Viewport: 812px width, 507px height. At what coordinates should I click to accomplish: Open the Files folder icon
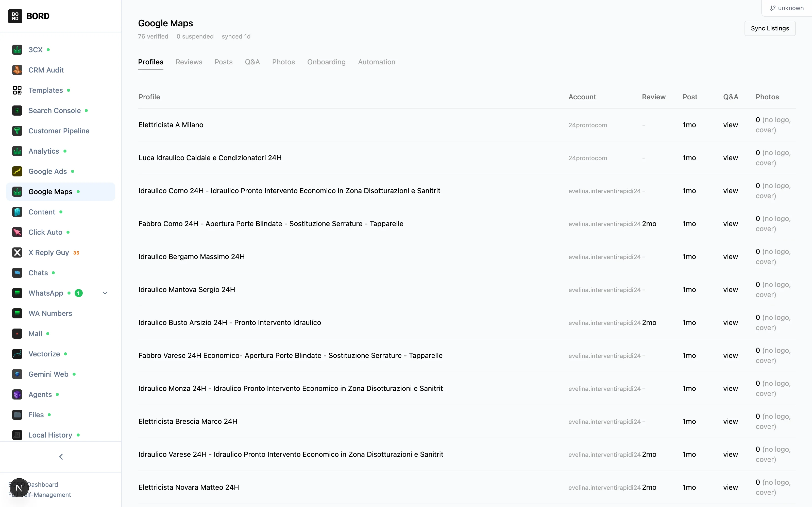point(17,415)
